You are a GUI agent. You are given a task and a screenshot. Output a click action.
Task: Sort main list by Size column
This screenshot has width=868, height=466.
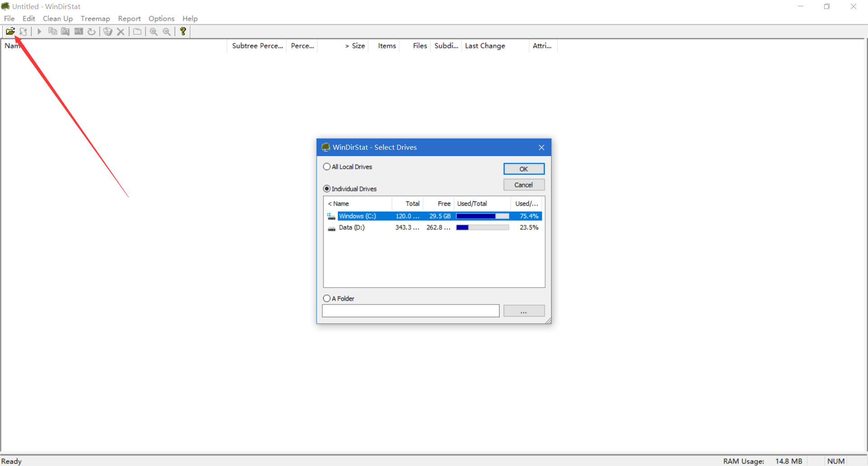coord(343,46)
